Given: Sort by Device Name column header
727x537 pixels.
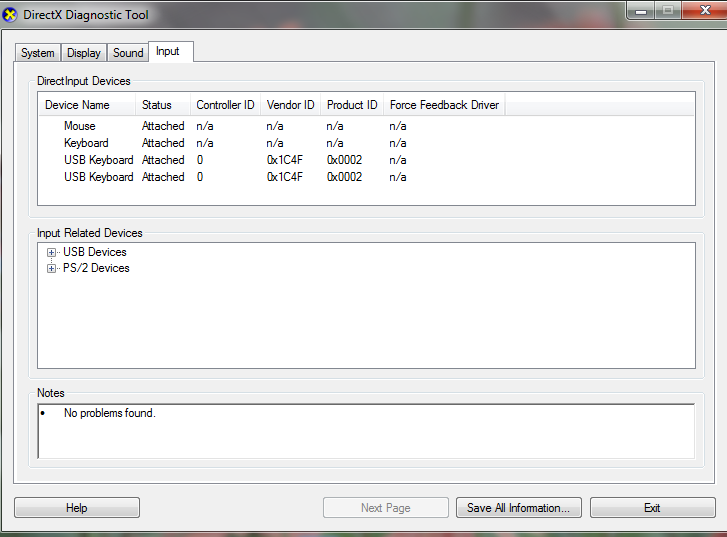Looking at the screenshot, I should point(87,105).
